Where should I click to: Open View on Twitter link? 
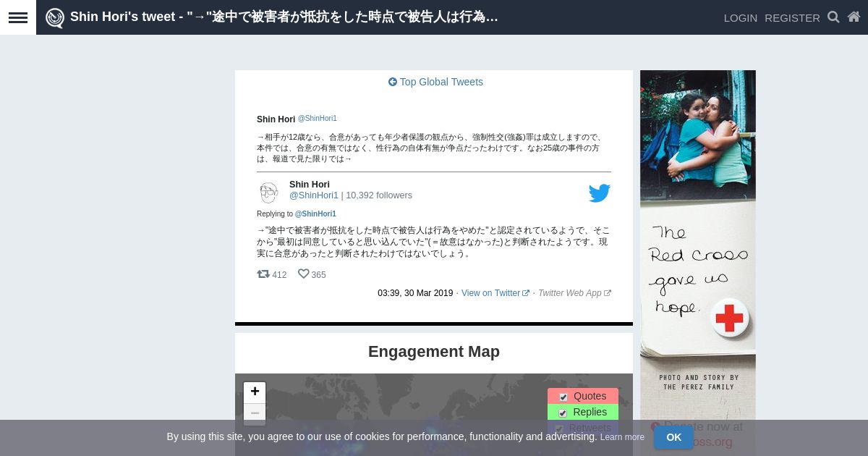point(495,293)
